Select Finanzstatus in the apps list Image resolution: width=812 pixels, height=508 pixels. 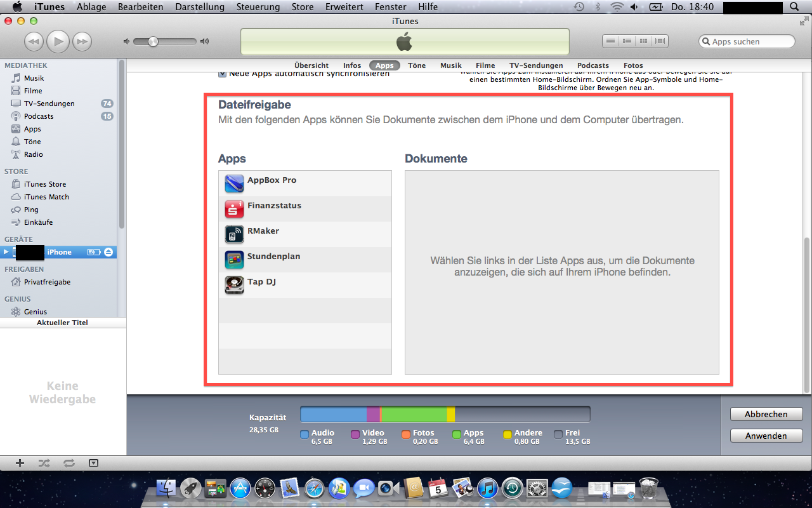(305, 209)
